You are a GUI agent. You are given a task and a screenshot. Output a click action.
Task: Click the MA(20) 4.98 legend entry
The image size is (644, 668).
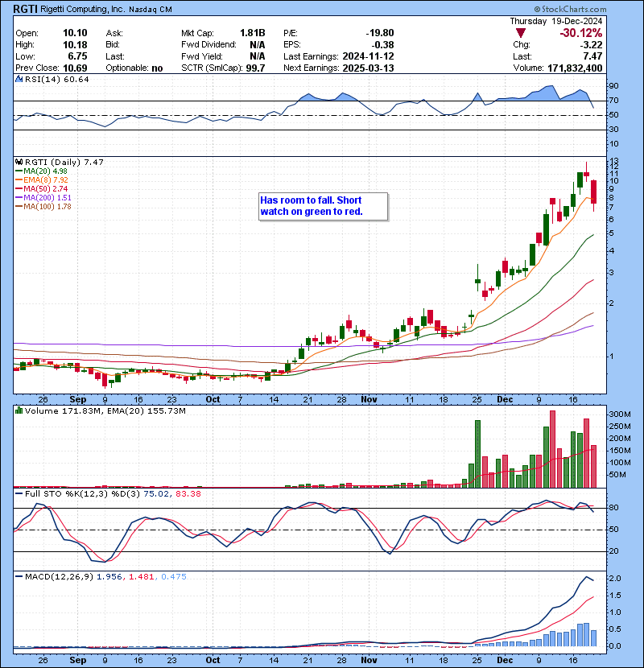[41, 171]
